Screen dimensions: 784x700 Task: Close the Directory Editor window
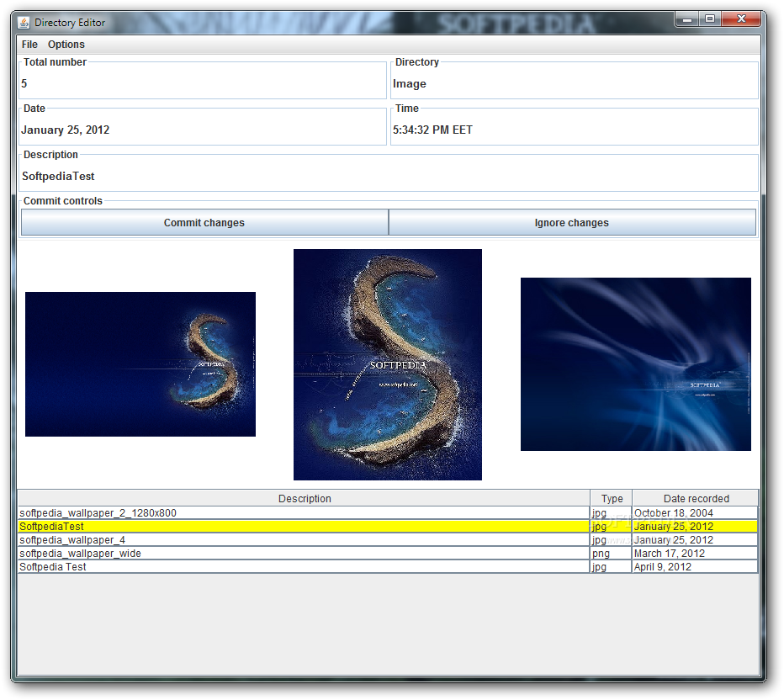741,19
